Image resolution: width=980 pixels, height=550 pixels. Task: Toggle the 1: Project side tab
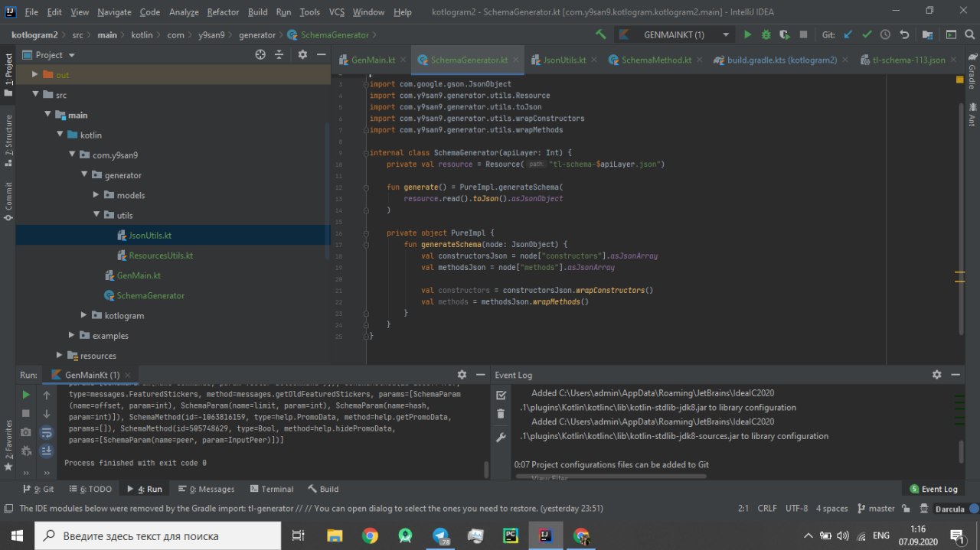click(8, 74)
